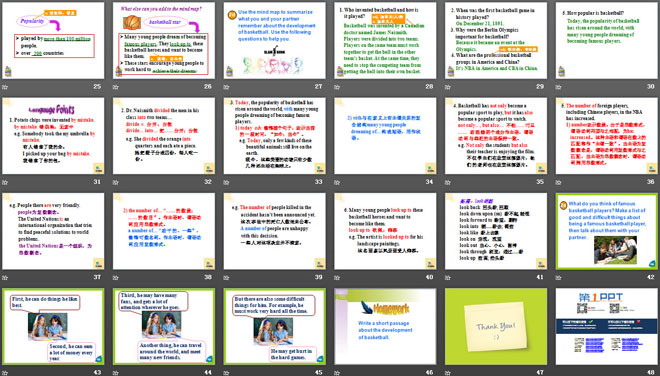Open the 'Use the mind map to summarize' slide
The height and width of the screenshot is (376, 660).
point(274,40)
